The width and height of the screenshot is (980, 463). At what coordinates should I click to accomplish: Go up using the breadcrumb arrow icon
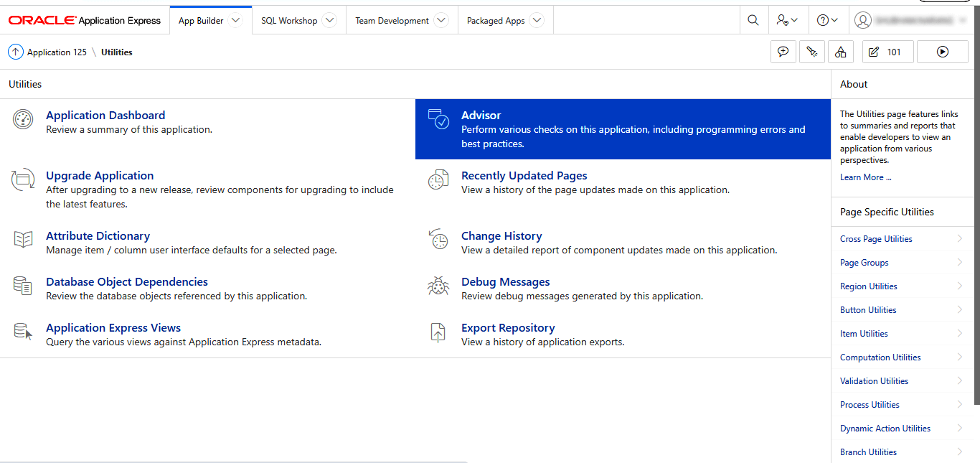tap(16, 52)
